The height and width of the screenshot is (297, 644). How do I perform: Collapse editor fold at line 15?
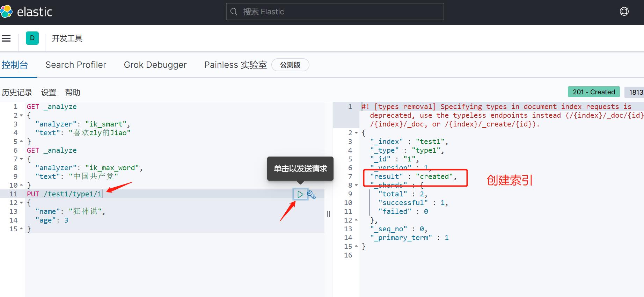21,229
